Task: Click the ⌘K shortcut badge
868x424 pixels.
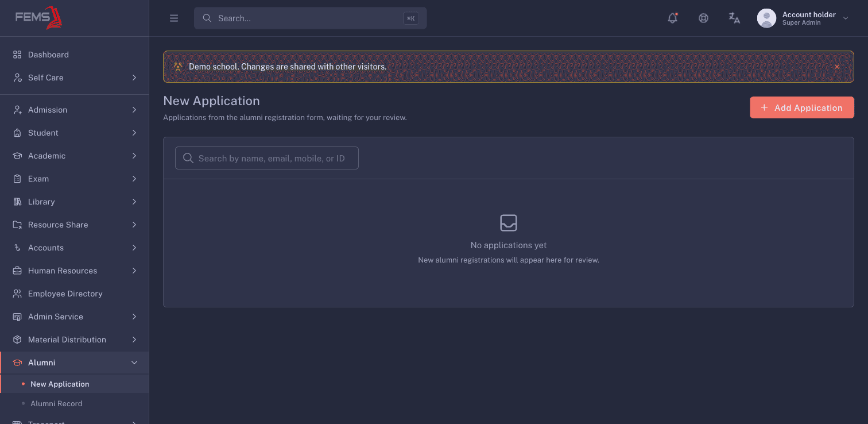Action: tap(410, 18)
